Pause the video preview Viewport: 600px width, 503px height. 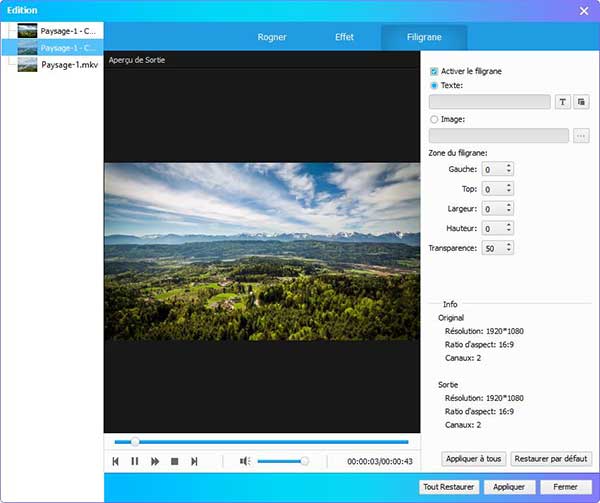(135, 461)
